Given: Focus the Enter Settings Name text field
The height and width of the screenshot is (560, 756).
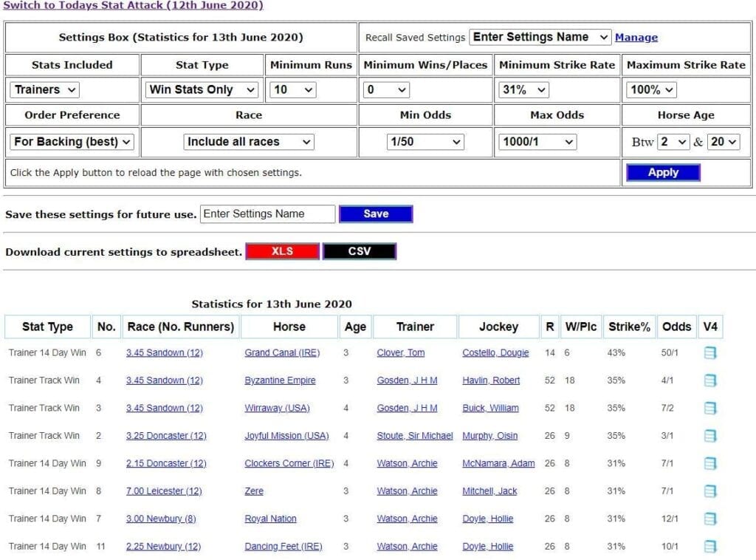Looking at the screenshot, I should pos(267,214).
